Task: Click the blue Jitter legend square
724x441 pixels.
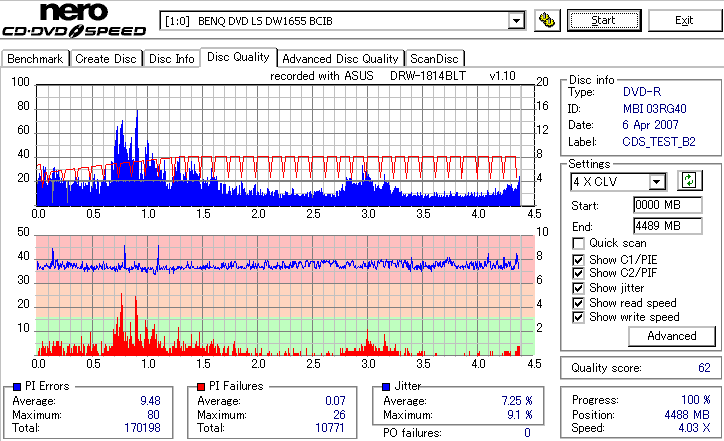Action: point(386,387)
